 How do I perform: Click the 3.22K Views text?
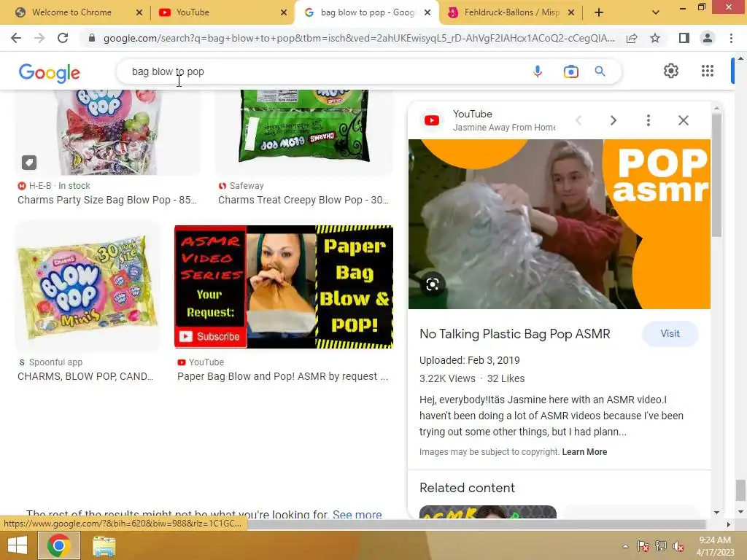coord(447,378)
